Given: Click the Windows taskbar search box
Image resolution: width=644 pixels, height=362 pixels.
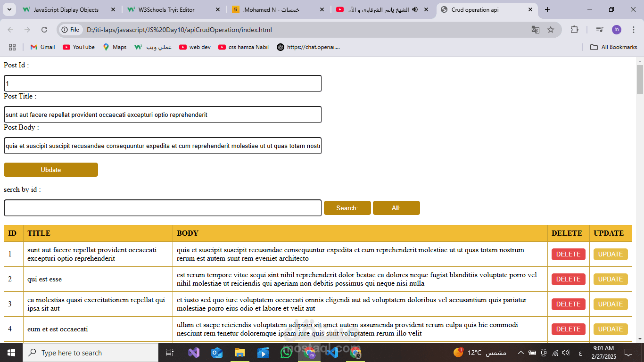Looking at the screenshot, I should [91, 353].
